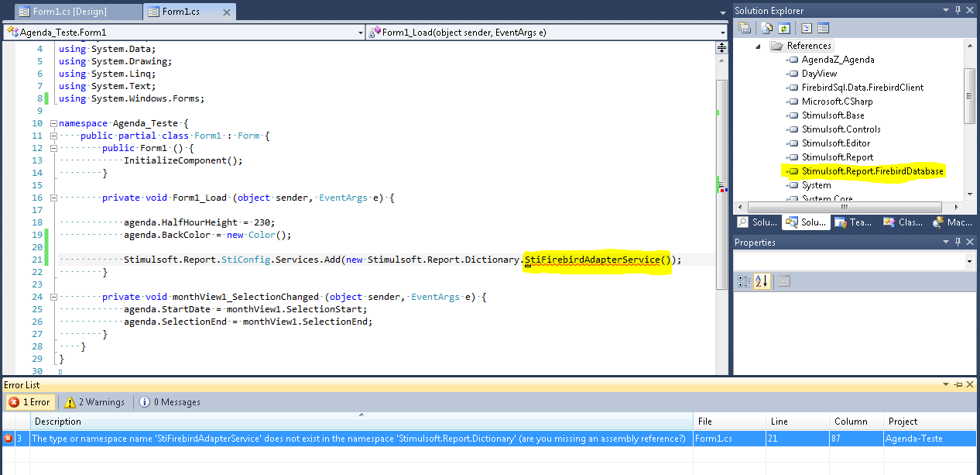Select the active Solu... Solution Explorer tab
This screenshot has width=980, height=475.
point(805,222)
